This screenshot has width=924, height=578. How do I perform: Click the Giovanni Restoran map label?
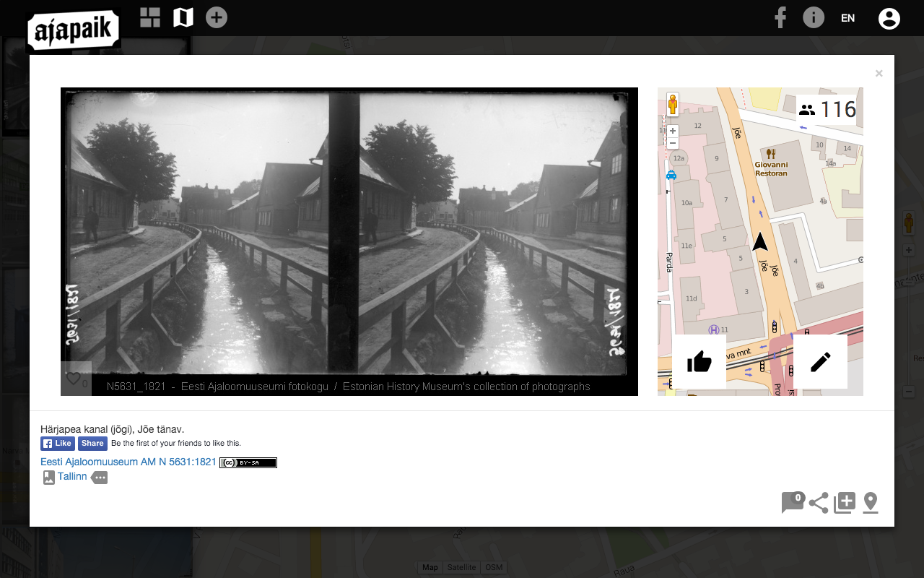point(771,168)
